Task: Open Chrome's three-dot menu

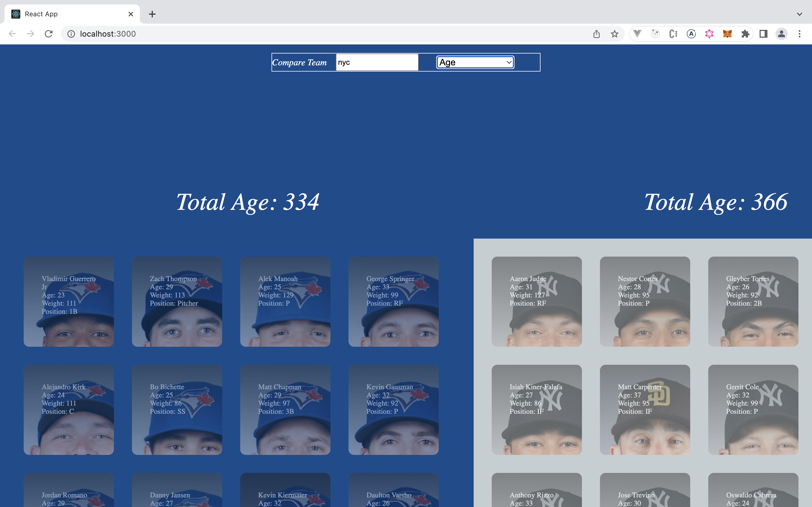Action: pyautogui.click(x=799, y=34)
